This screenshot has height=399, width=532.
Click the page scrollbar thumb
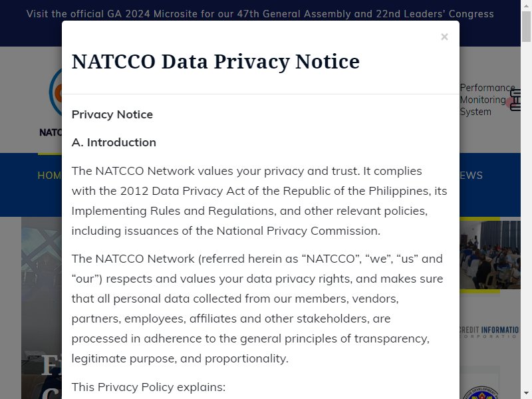click(x=526, y=27)
